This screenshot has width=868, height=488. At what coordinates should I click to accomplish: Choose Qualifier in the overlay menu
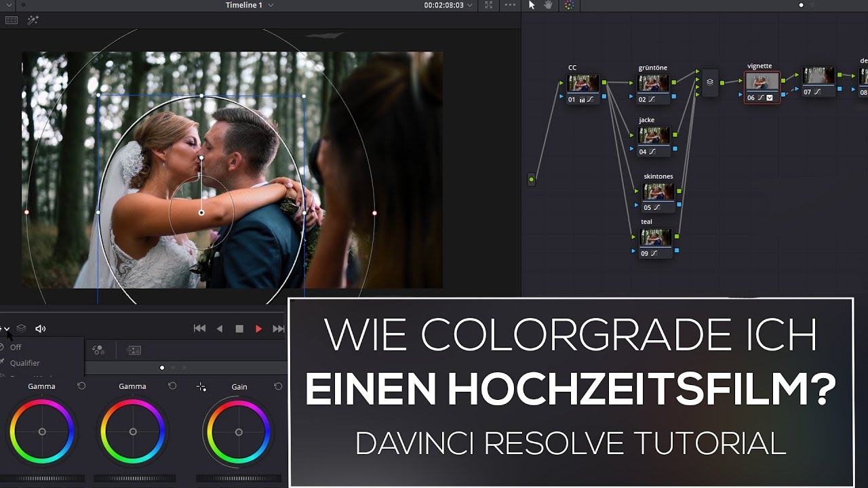pos(25,363)
